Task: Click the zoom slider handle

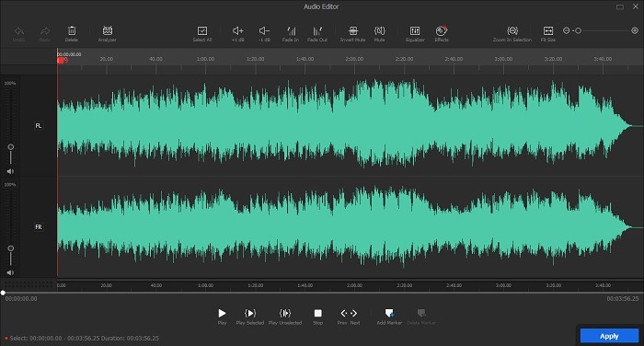Action: (578, 30)
